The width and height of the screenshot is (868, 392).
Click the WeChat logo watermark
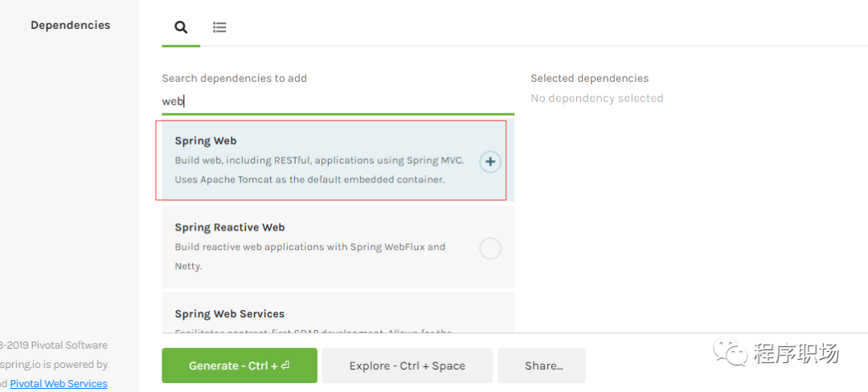[x=731, y=353]
